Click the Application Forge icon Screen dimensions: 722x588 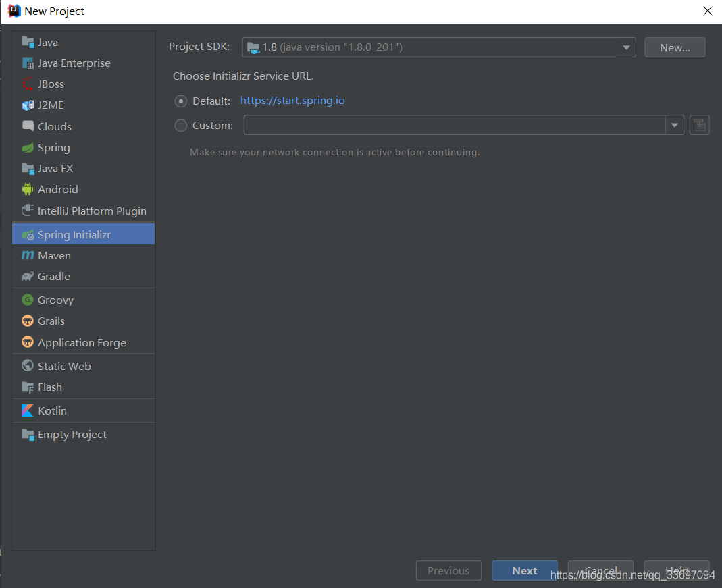[x=28, y=342]
